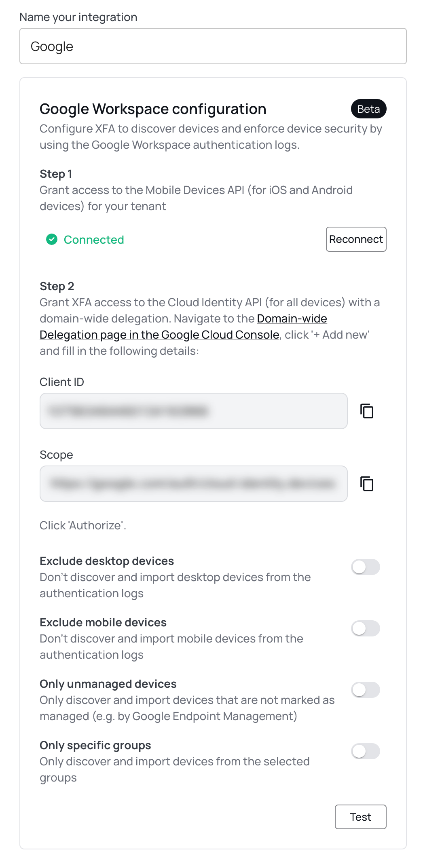Run the integration Test button
The height and width of the screenshot is (868, 423).
point(361,817)
